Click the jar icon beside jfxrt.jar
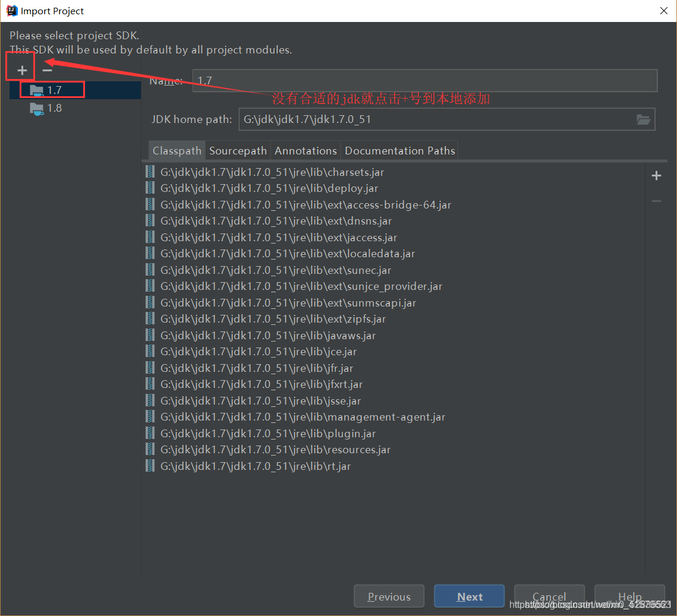 click(x=150, y=384)
